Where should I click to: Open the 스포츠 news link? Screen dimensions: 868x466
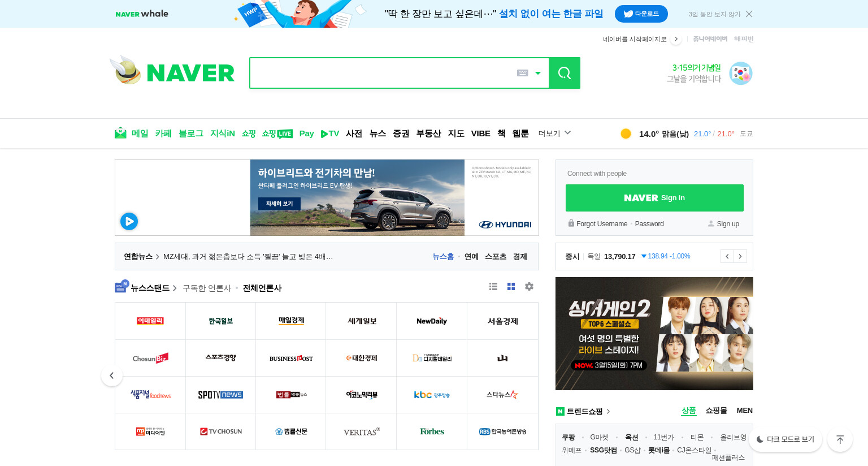point(496,257)
